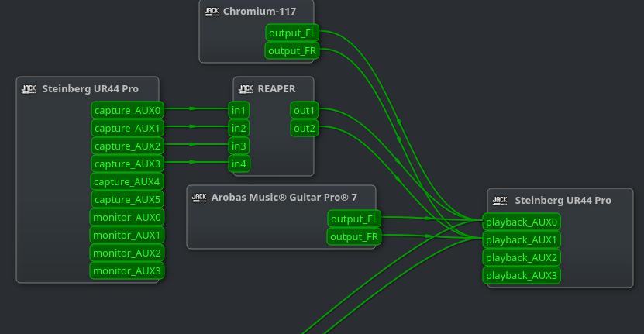Select the capture_AUX0 port
Screen dimensions: 644x334
coord(127,111)
